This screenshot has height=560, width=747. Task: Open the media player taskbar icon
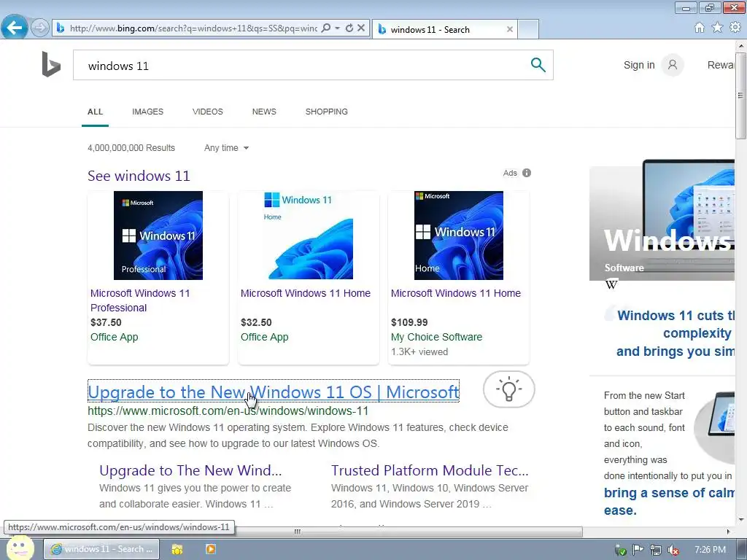point(210,549)
